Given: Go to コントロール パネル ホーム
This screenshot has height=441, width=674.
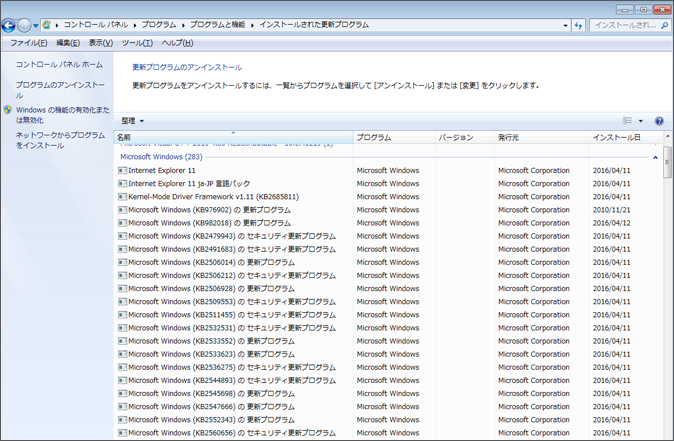Looking at the screenshot, I should pyautogui.click(x=59, y=64).
